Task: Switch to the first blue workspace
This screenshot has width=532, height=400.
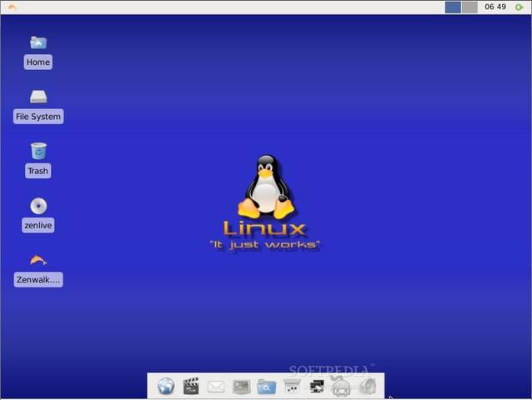Action: (x=453, y=7)
